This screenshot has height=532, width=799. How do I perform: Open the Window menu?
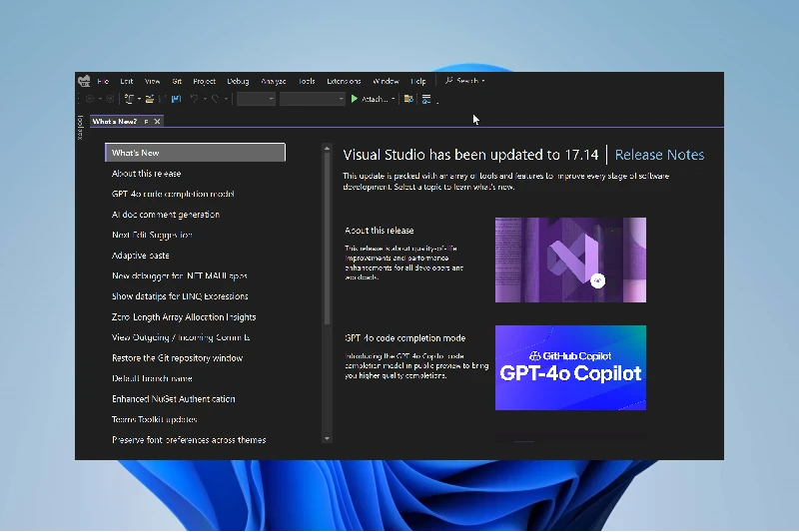386,81
